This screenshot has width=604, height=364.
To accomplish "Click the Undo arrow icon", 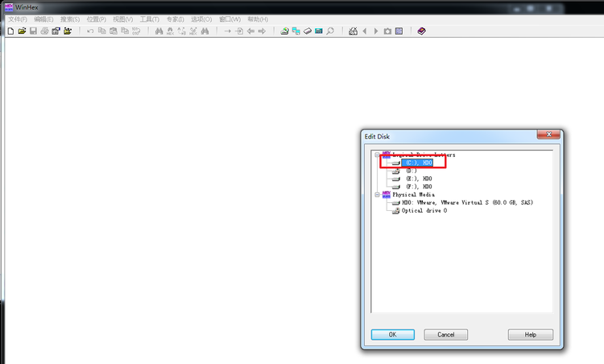I will click(90, 31).
